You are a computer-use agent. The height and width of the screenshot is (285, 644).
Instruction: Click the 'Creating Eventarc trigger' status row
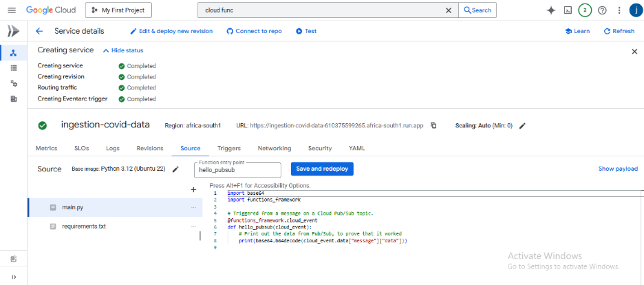point(97,99)
